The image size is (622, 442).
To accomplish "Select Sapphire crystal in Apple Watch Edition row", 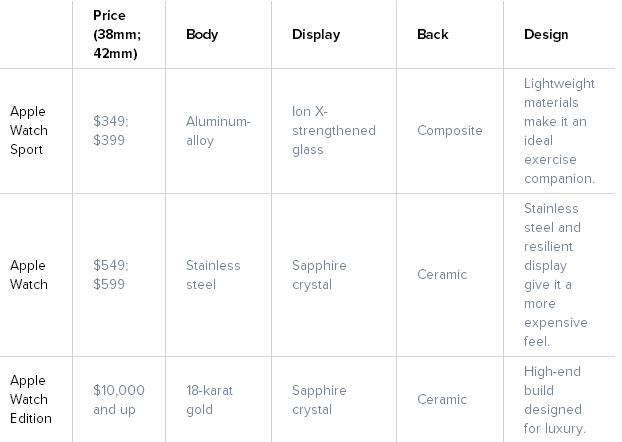I will [x=319, y=400].
